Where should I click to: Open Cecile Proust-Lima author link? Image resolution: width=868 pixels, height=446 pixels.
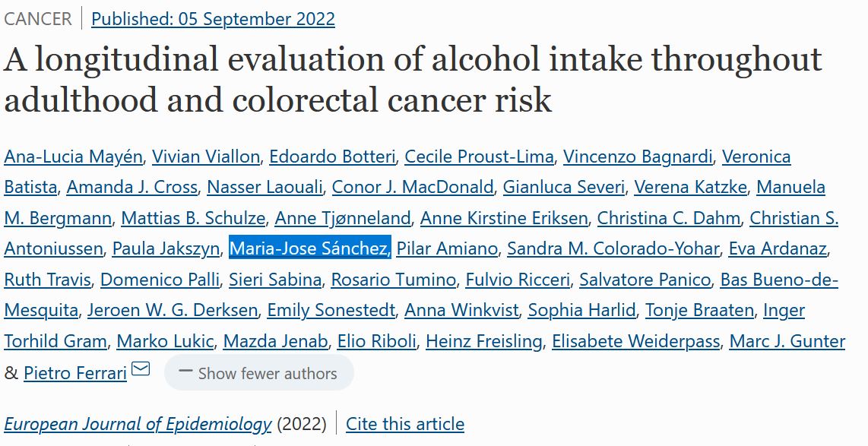coord(479,157)
